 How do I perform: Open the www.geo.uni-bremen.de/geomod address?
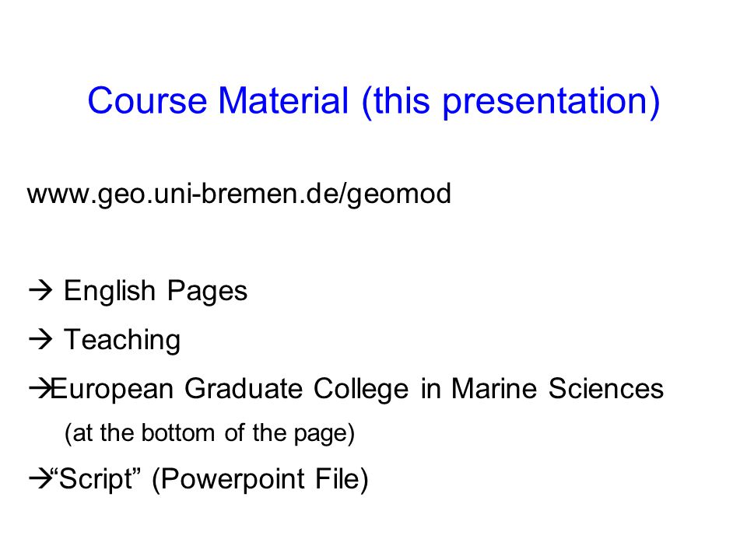tap(239, 194)
